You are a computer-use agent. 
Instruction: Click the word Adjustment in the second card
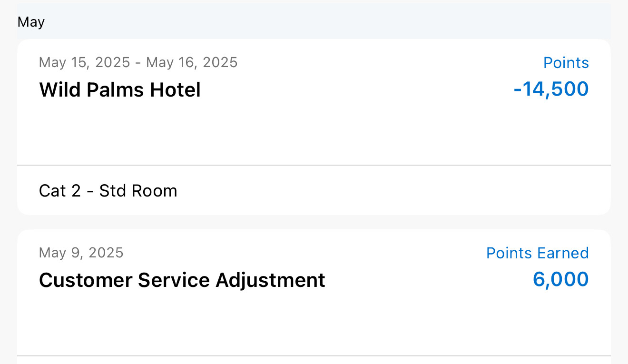[270, 280]
